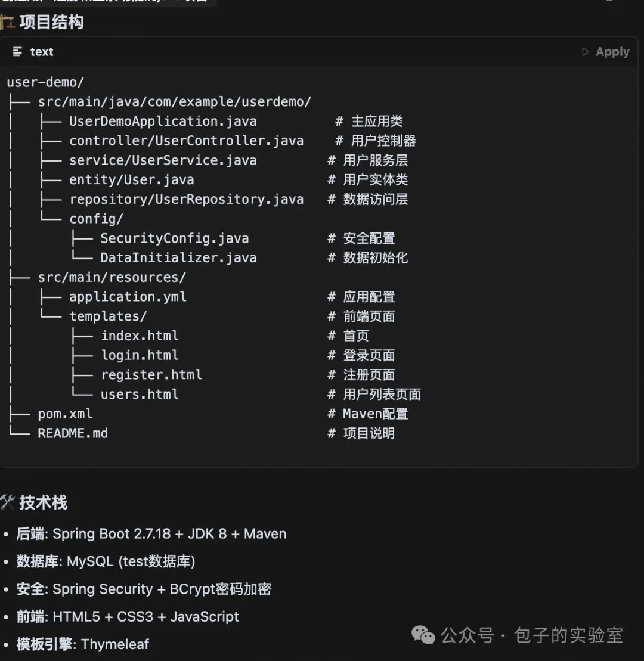
Task: Click UserDemoApplication.java in the tree
Action: point(163,121)
